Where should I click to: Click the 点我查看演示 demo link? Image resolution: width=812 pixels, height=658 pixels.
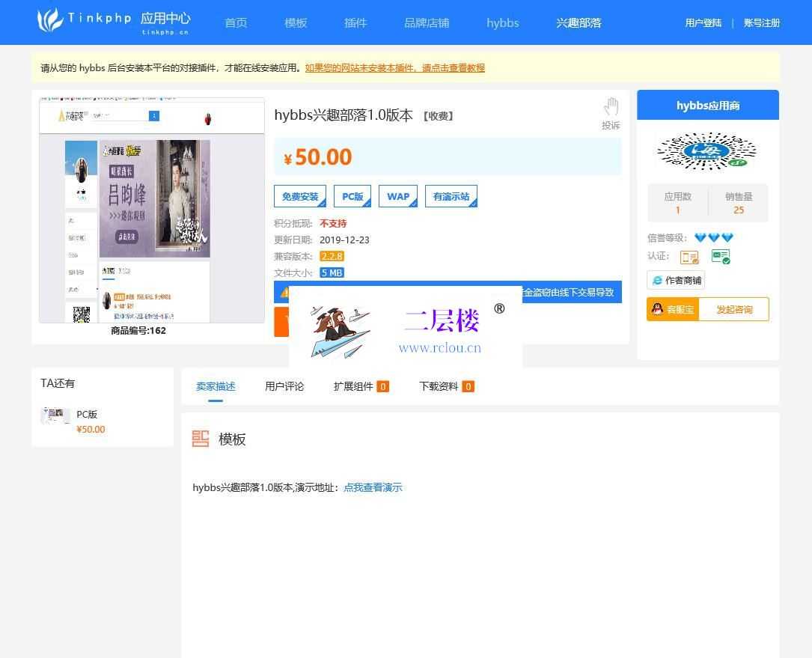tap(373, 487)
